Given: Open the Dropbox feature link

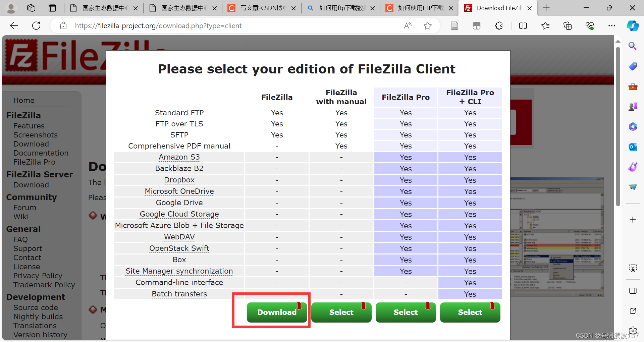Looking at the screenshot, I should (179, 180).
